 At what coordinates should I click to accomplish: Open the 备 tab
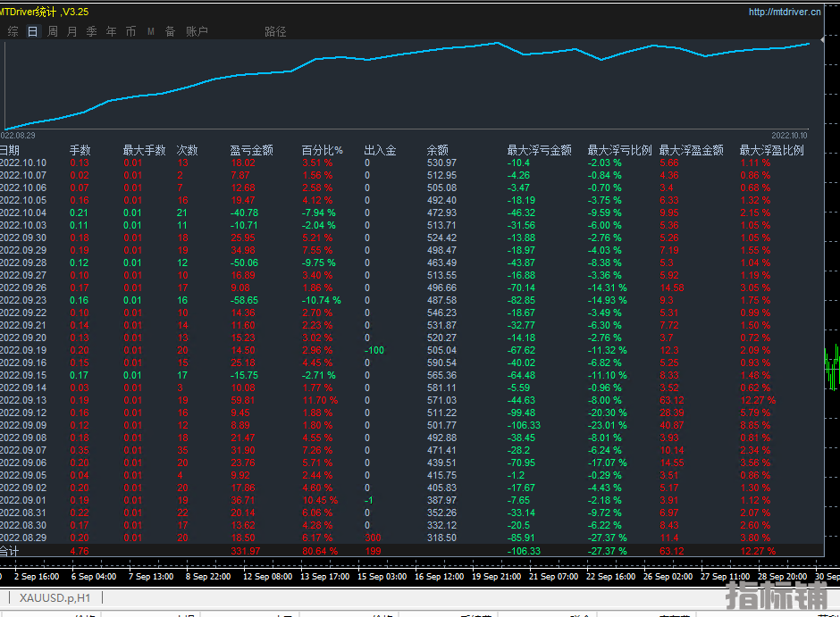point(170,31)
